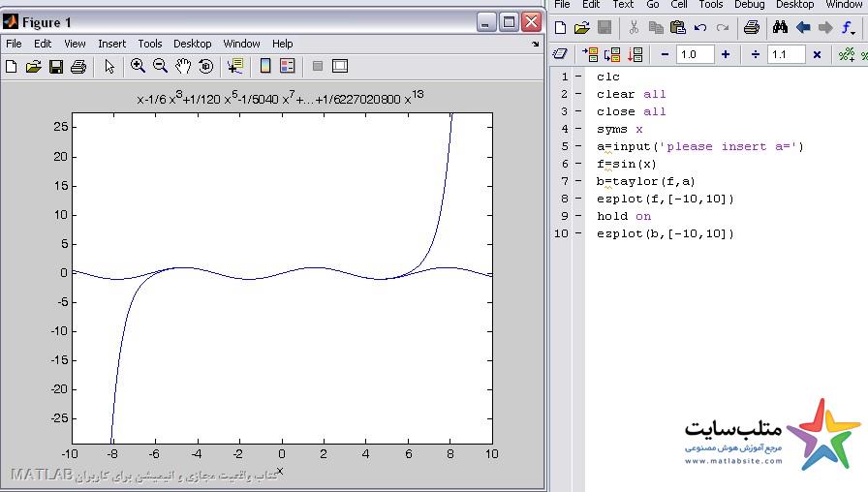Redo edit in the editor toolbar
This screenshot has height=492, width=868.
point(723,27)
